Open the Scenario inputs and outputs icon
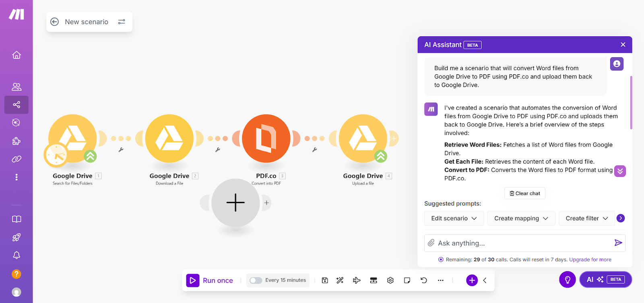Image resolution: width=644 pixels, height=303 pixels. [x=374, y=280]
